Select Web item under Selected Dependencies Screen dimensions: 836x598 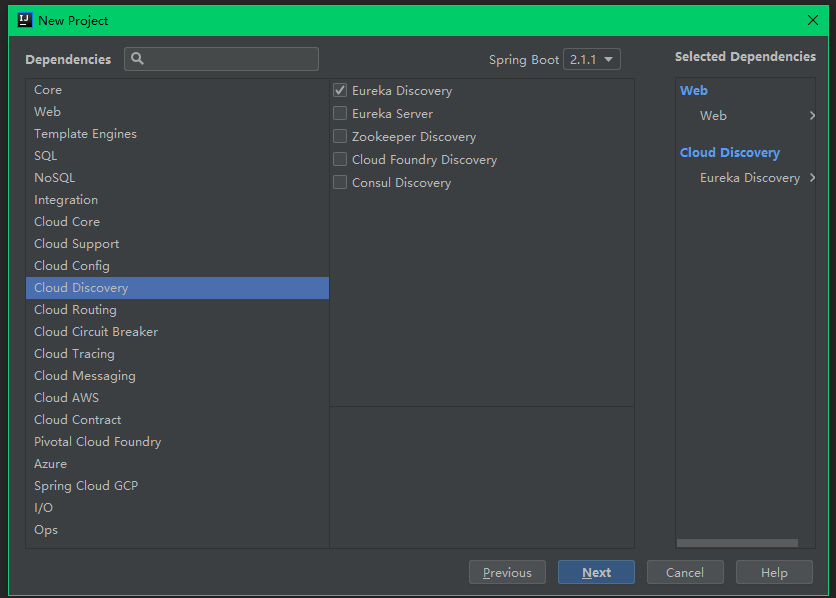(x=713, y=116)
